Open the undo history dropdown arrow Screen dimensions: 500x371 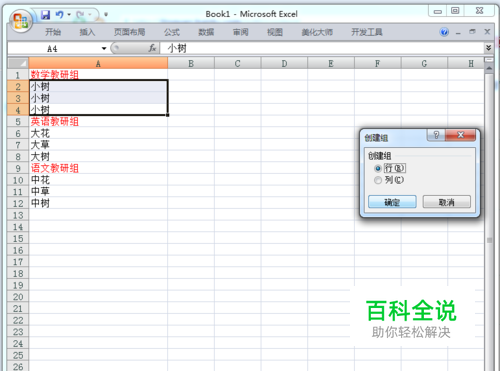69,15
